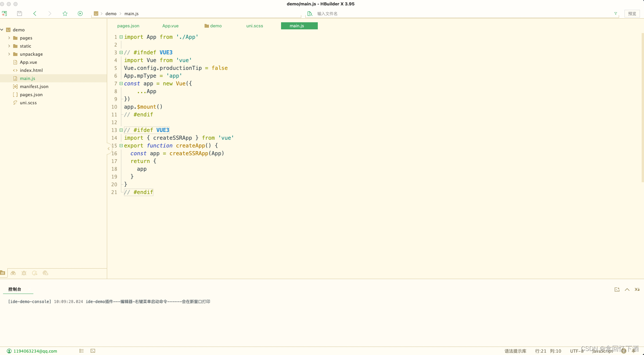Click the save file toolbar icon
The image size is (644, 355).
20,13
